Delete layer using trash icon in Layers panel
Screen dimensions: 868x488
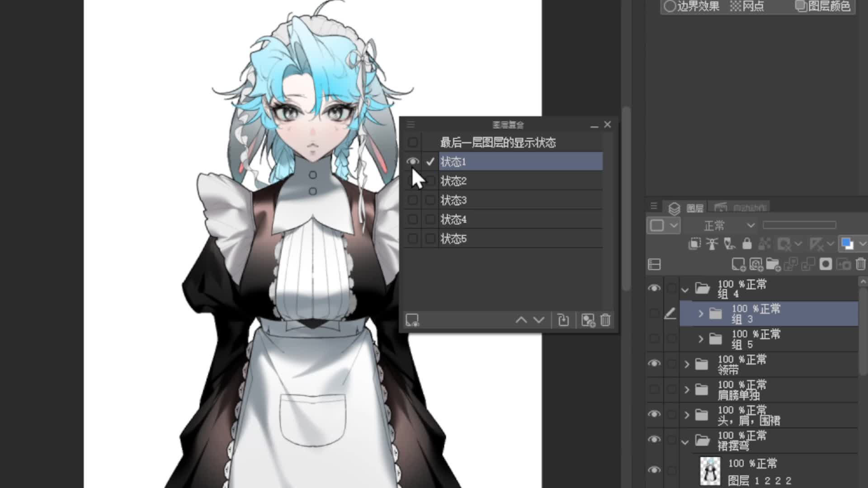(x=860, y=264)
